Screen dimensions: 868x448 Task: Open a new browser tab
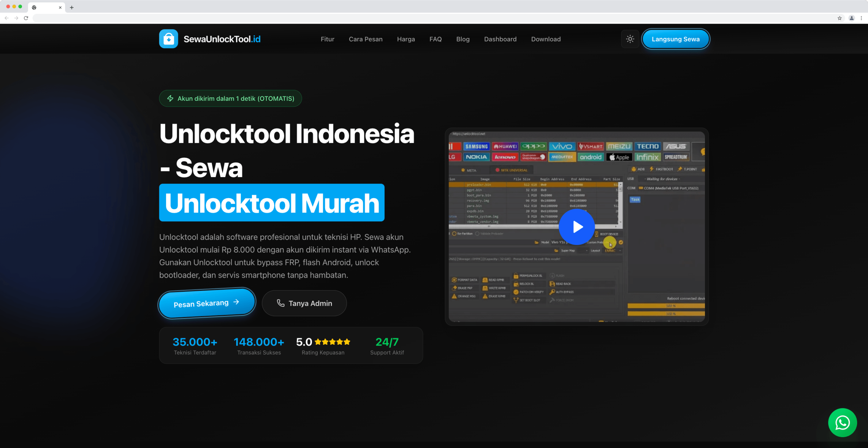72,7
